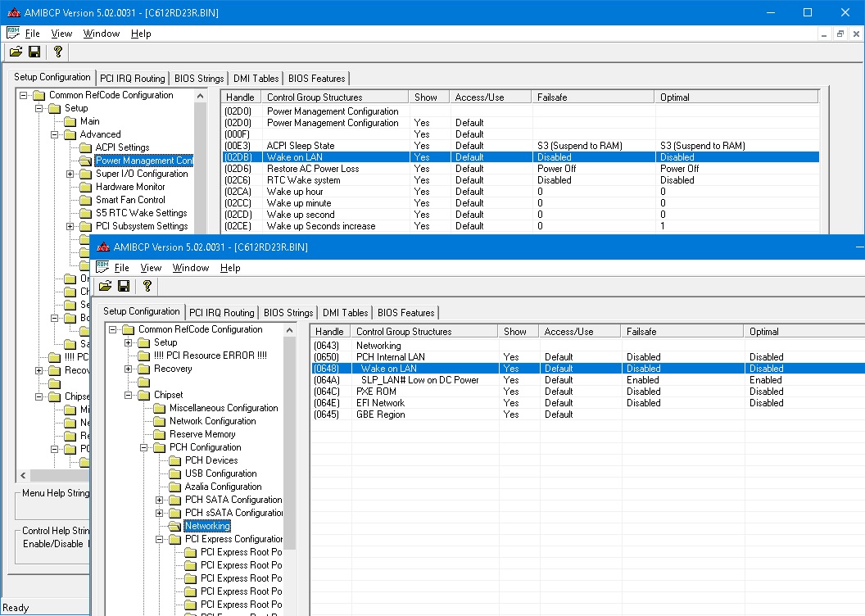Click the question mark icon in background window toolbar

[x=57, y=52]
